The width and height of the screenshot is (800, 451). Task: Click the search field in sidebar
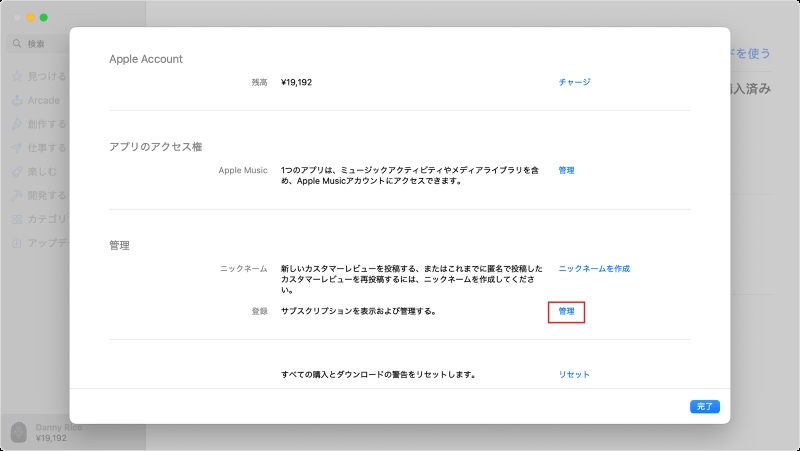[x=39, y=44]
